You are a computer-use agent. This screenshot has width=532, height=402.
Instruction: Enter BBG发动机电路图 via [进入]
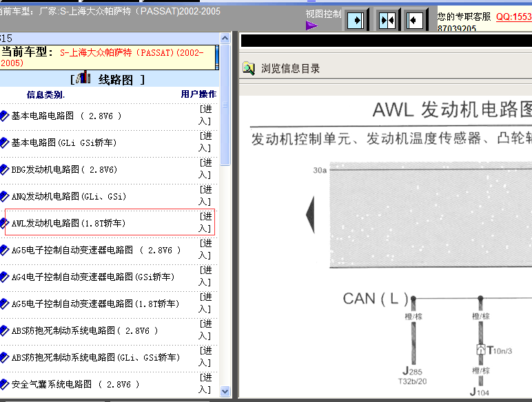pyautogui.click(x=205, y=169)
